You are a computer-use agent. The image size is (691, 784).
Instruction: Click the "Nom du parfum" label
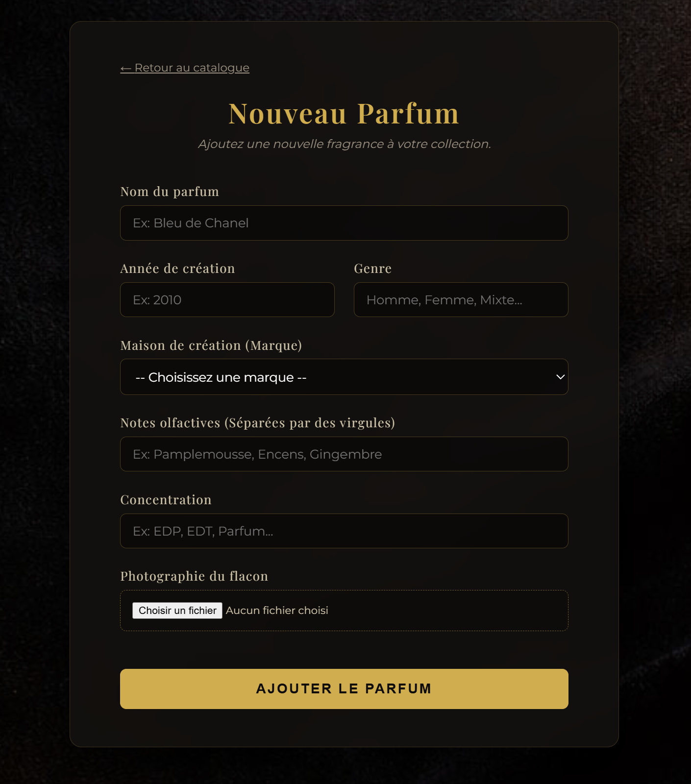170,192
